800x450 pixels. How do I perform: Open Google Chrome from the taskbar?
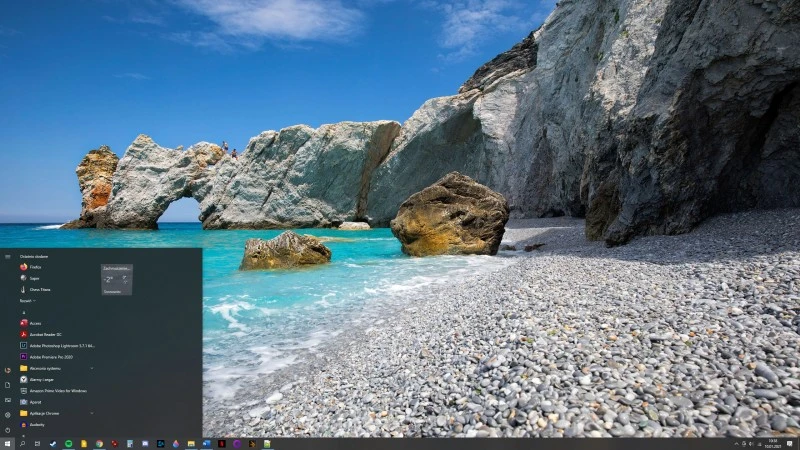99,444
